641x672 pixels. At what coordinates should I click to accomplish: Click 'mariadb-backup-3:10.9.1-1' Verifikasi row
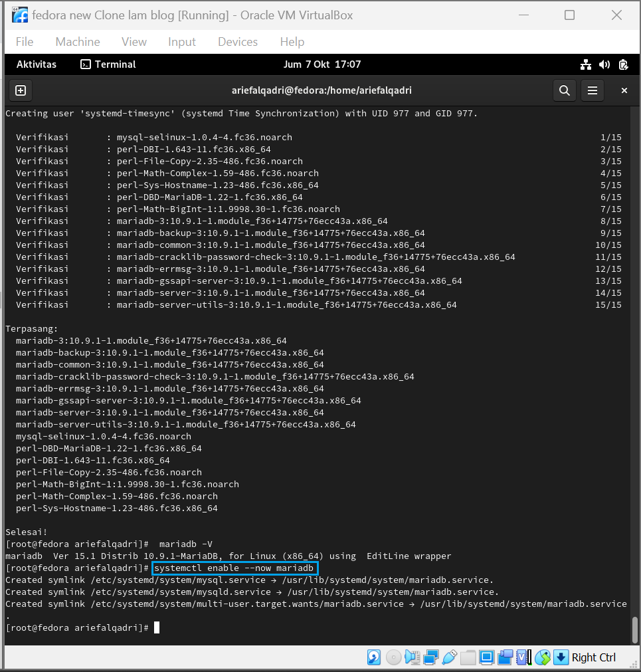(319, 233)
